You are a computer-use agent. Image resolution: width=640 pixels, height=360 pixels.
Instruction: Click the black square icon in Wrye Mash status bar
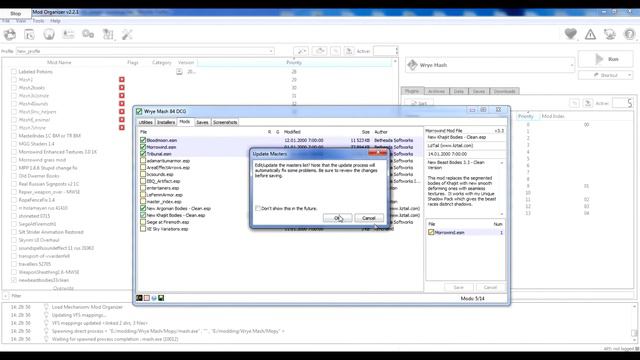139,298
